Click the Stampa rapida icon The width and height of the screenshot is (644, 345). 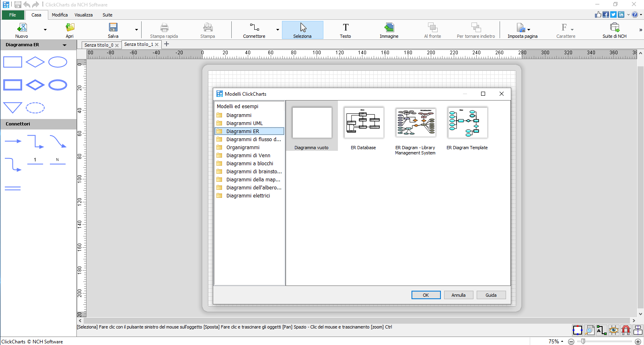[x=164, y=27]
